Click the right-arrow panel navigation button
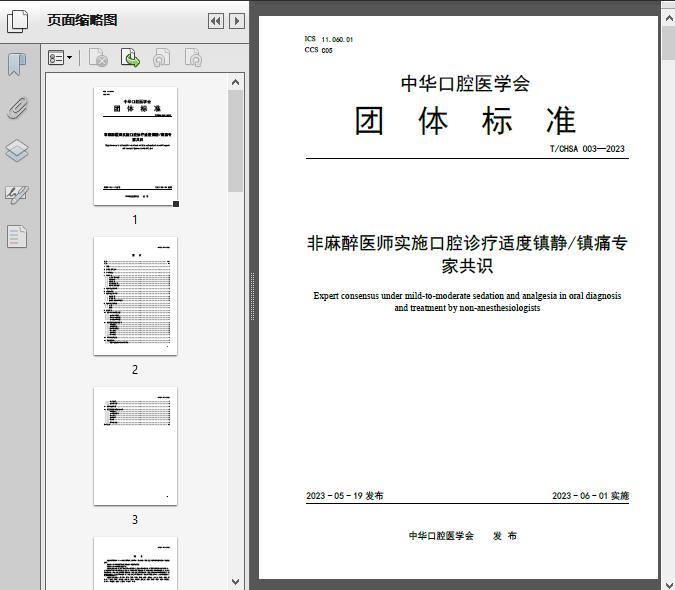675x590 pixels. click(237, 21)
